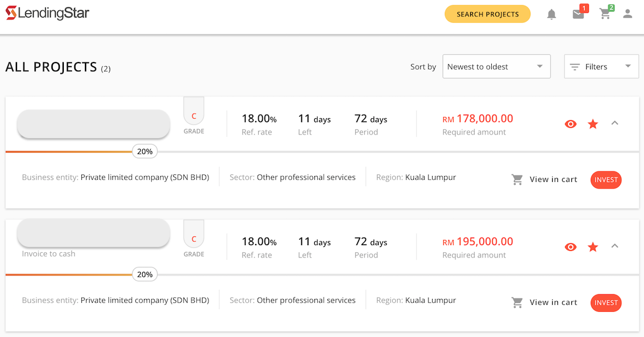Click cart icon for RM 195,000.00 project
The image size is (644, 337).
[518, 302]
